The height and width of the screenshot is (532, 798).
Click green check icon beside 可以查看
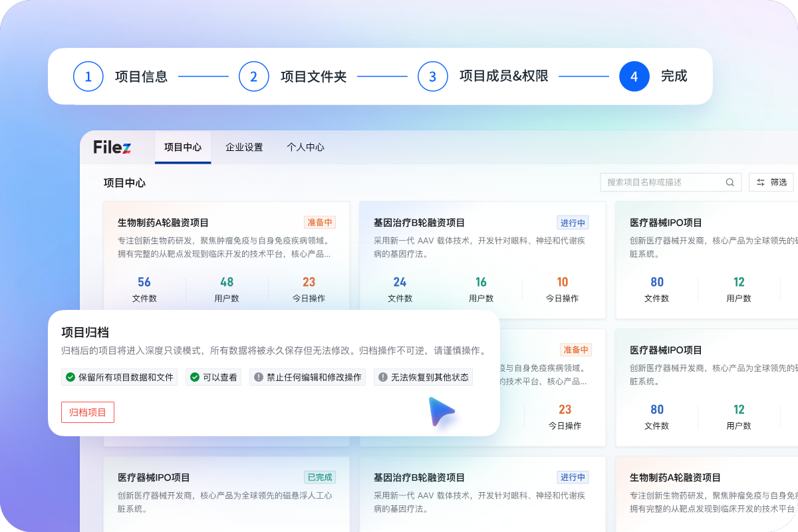pos(194,377)
